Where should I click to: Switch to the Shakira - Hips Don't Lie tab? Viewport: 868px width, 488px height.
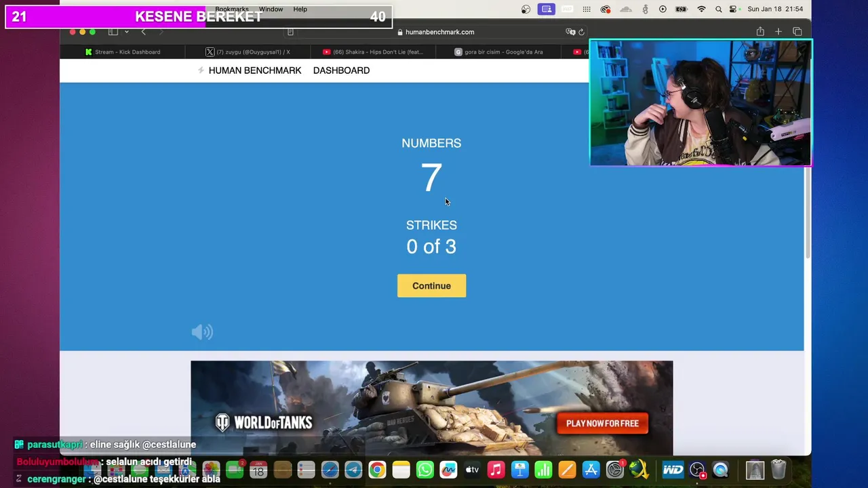pyautogui.click(x=373, y=52)
